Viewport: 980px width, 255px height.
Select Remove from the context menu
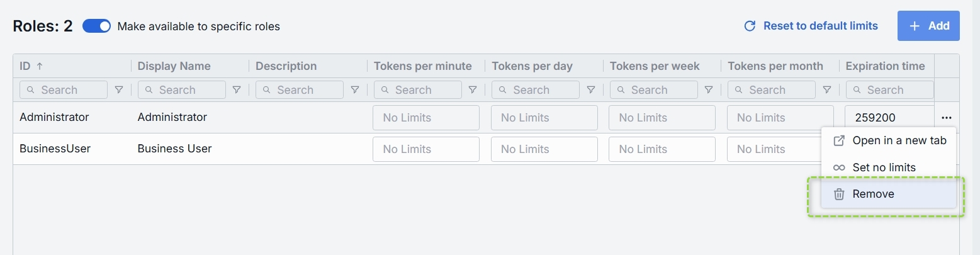(889, 194)
